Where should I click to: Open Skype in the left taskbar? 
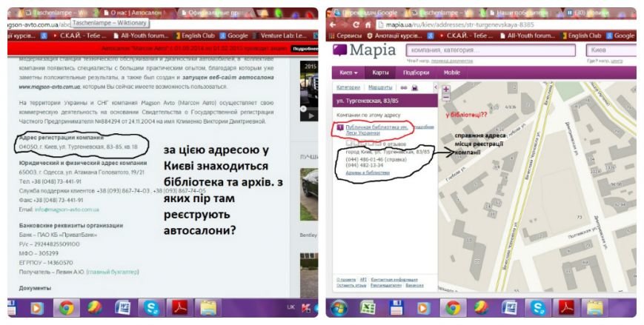pyautogui.click(x=151, y=307)
